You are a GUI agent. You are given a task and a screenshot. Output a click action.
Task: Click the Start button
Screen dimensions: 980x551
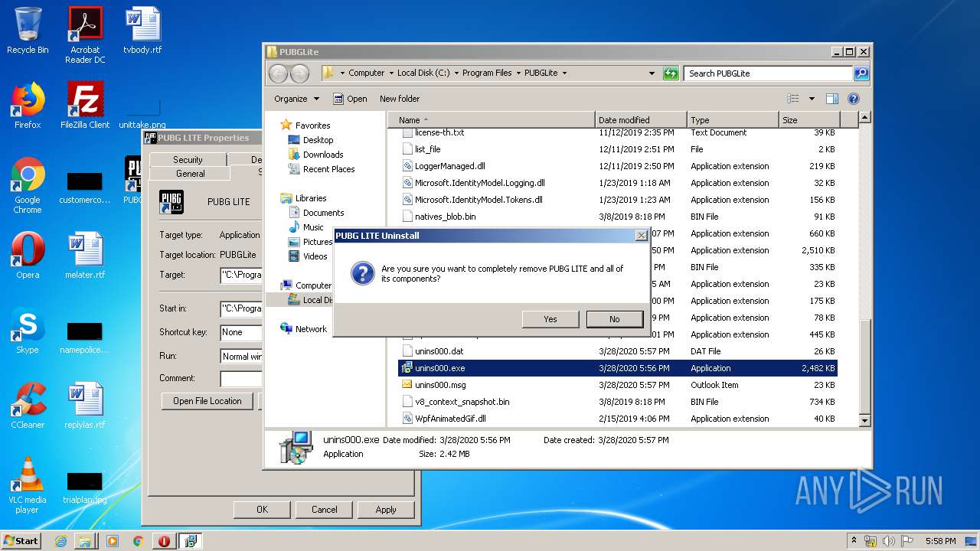[x=21, y=541]
